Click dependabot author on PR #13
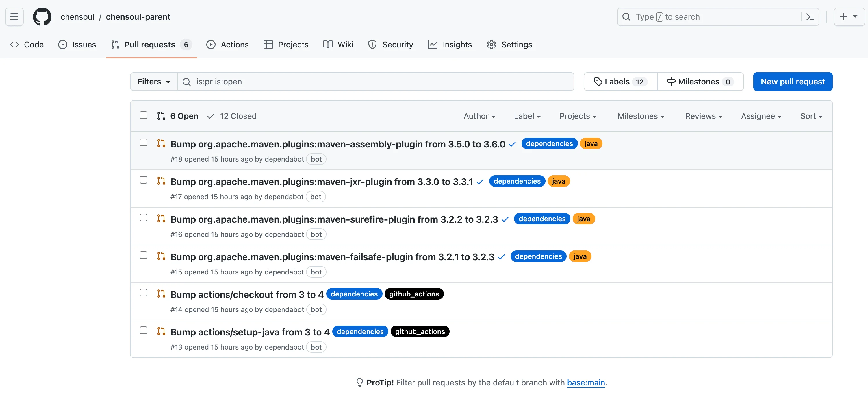 click(x=284, y=347)
